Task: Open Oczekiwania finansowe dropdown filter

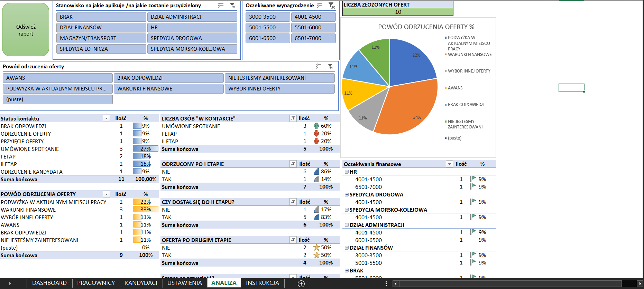Action: tap(449, 164)
